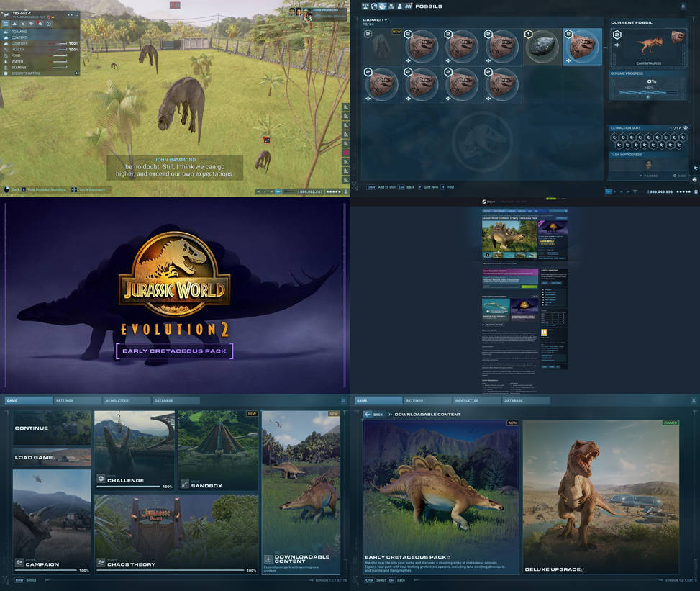Toggle Hide Dinosaur Statistics at gameplay bottom
This screenshot has width=700, height=591.
pyautogui.click(x=44, y=190)
